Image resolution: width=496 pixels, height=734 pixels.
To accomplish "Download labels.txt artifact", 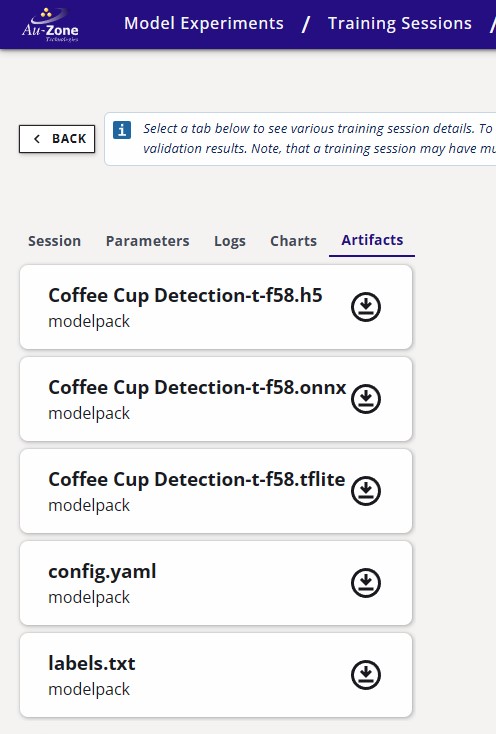I will tap(366, 675).
